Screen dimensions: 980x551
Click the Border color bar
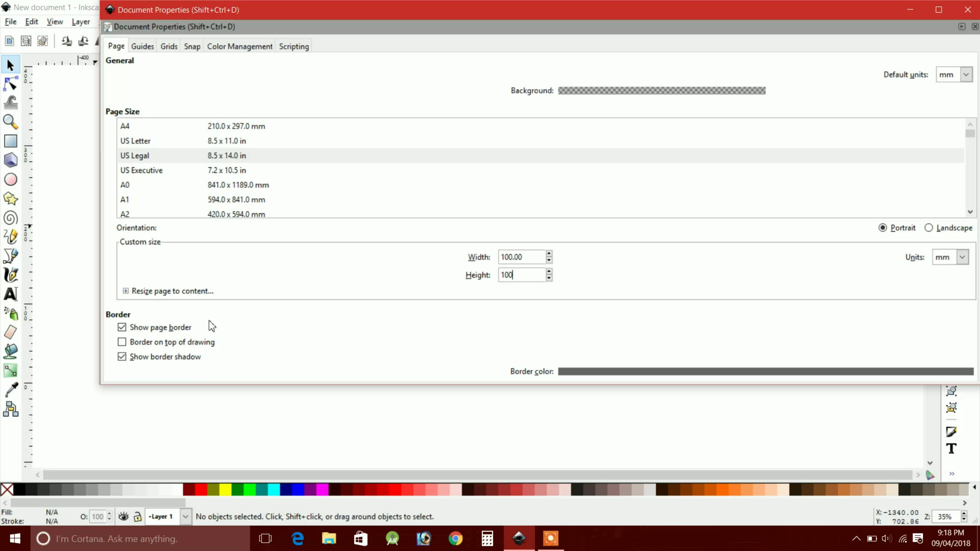click(765, 371)
